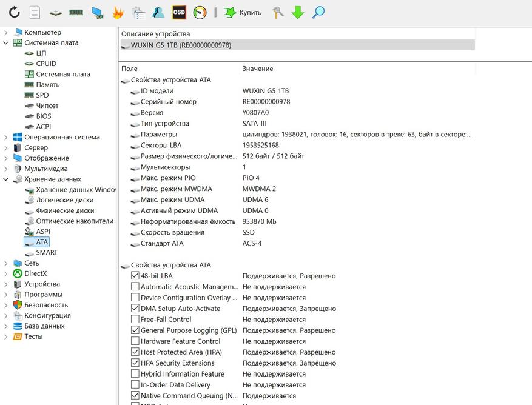Collapse the Хранение данных tree node
This screenshot has height=405, width=532.
(6, 179)
